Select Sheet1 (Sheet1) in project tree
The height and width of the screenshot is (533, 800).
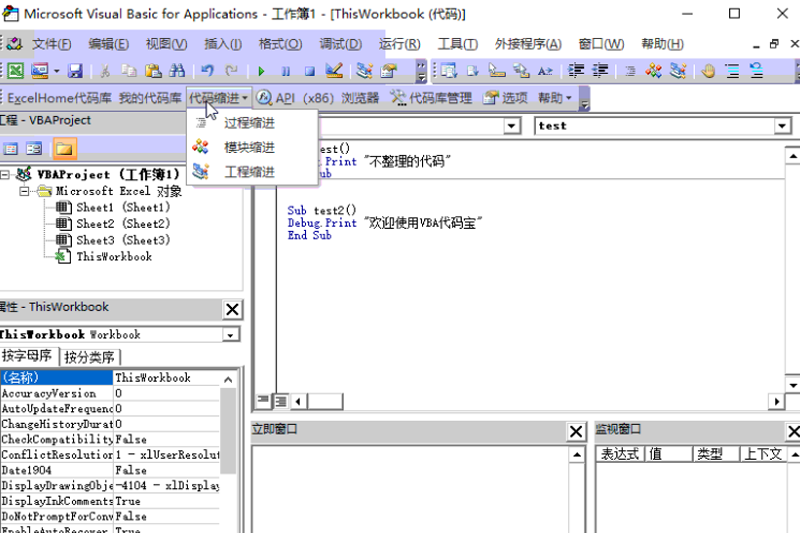[x=123, y=208]
